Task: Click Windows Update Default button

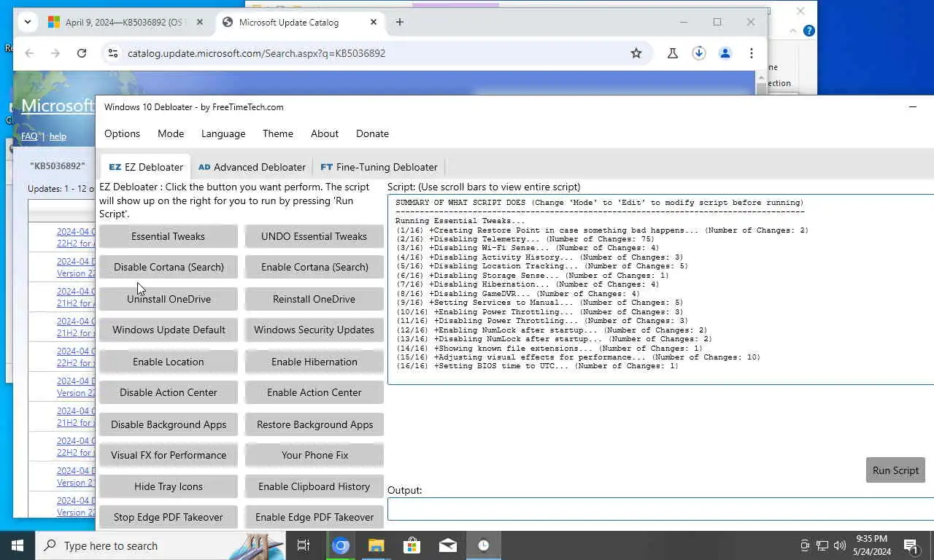Action: pyautogui.click(x=169, y=330)
